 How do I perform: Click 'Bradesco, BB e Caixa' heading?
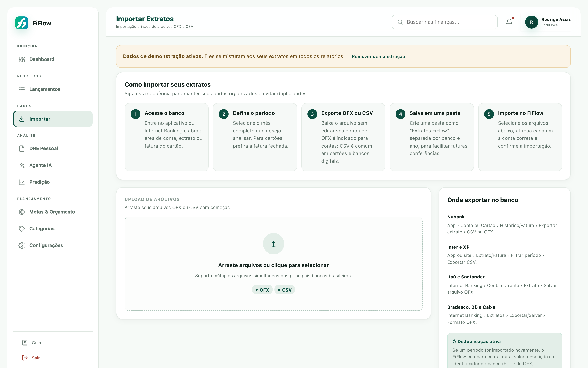pos(471,307)
